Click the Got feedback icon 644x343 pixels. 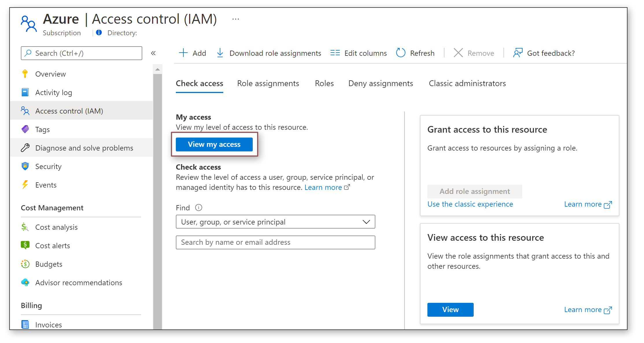pos(518,53)
